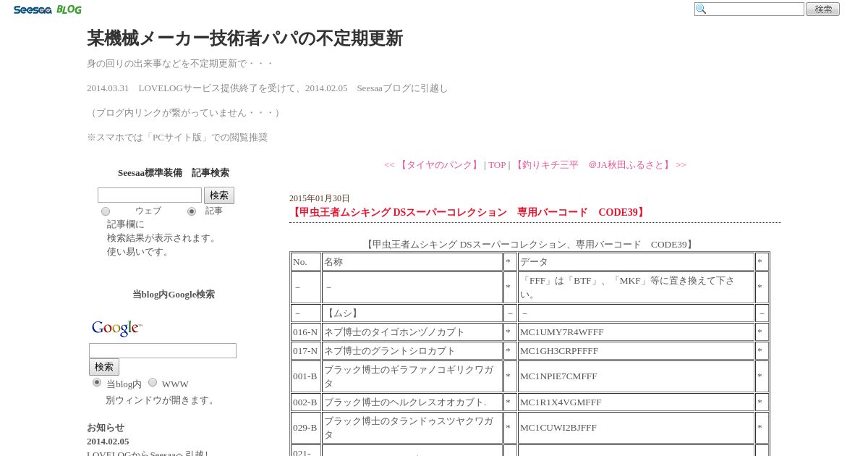Click the 2014.02.05 notice date

[108, 442]
